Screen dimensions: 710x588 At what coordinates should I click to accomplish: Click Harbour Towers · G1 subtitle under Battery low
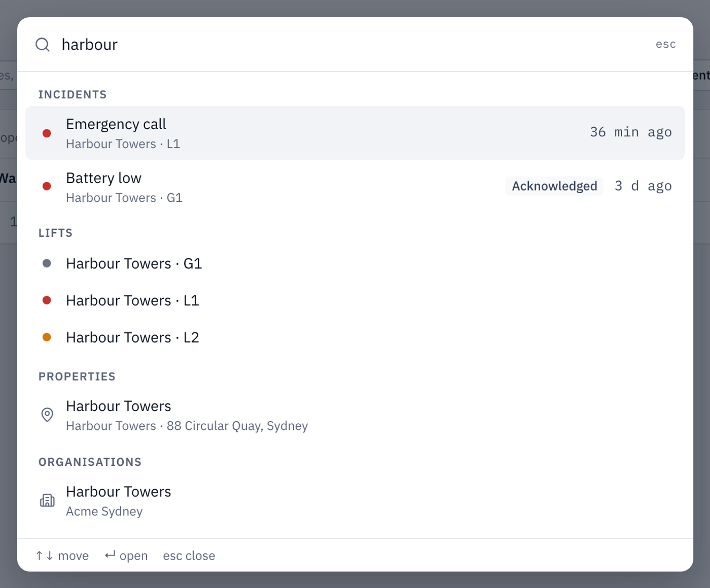click(x=124, y=198)
